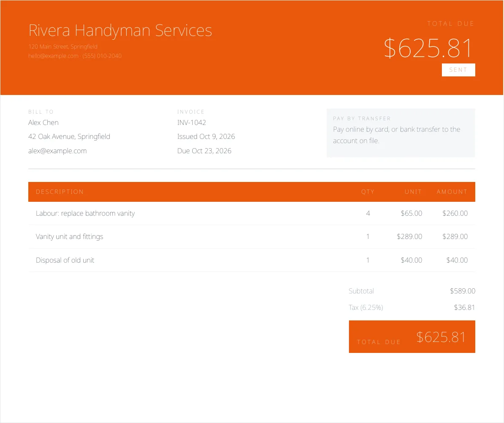The width and height of the screenshot is (504, 423).
Task: Select the customer name Alex Chen
Action: click(44, 123)
